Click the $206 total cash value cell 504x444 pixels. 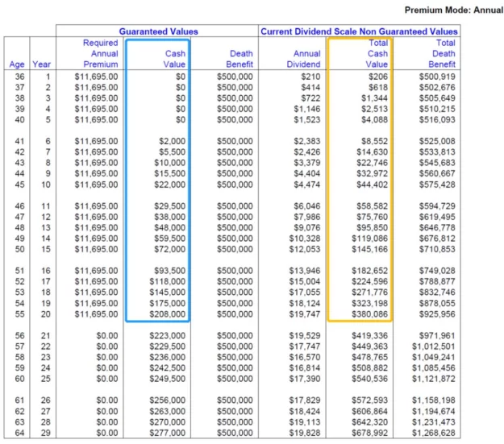[x=378, y=76]
